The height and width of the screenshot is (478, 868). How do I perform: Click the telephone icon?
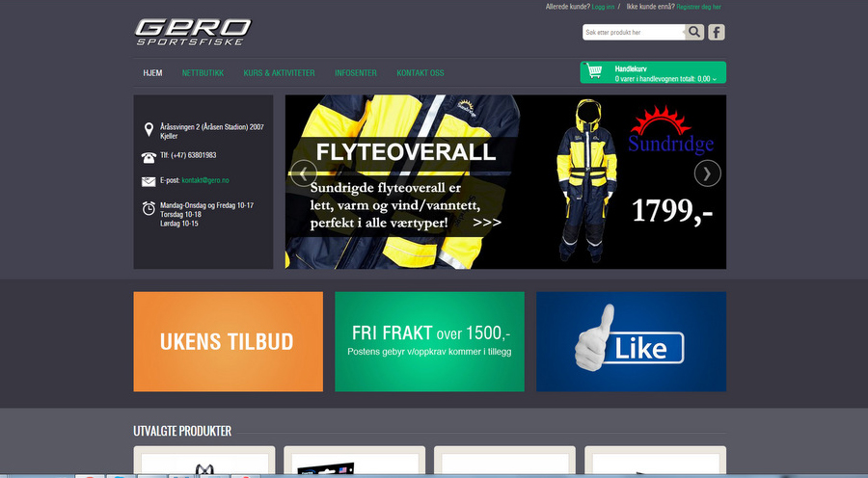coord(149,158)
